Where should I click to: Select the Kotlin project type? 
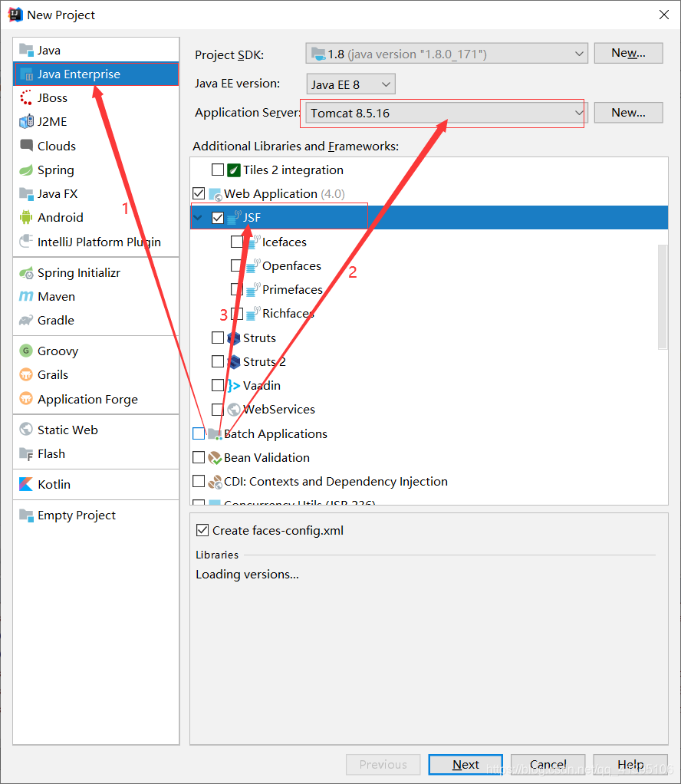coord(96,484)
